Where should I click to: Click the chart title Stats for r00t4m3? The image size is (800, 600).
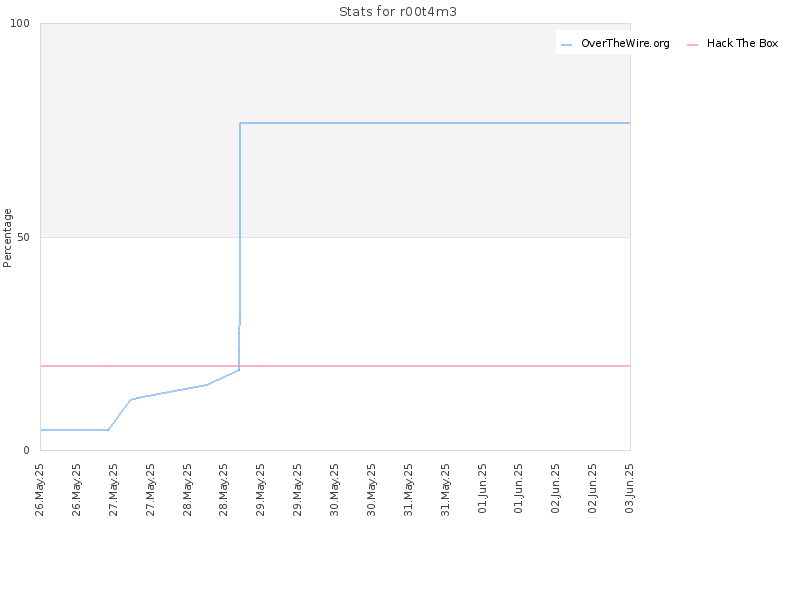[398, 12]
